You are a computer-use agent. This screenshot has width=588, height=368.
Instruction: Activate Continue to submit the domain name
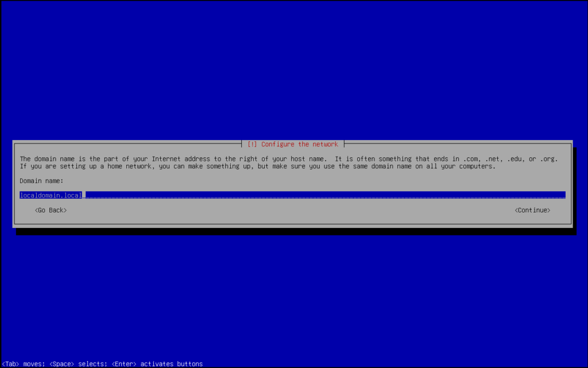532,210
